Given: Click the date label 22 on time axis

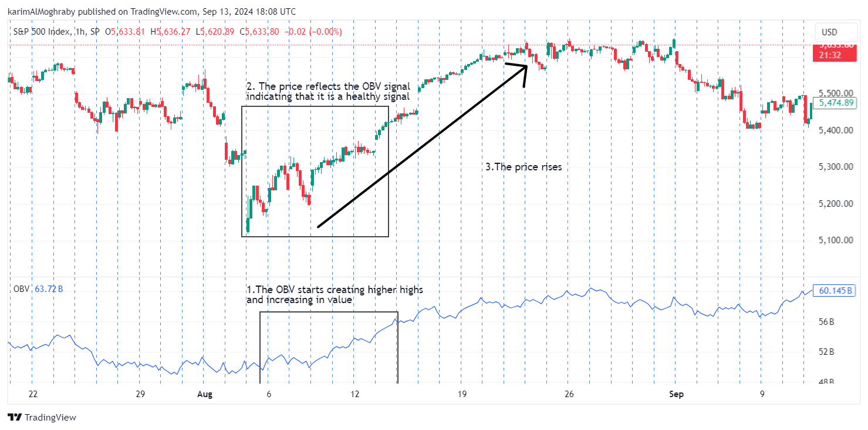Looking at the screenshot, I should tap(33, 394).
